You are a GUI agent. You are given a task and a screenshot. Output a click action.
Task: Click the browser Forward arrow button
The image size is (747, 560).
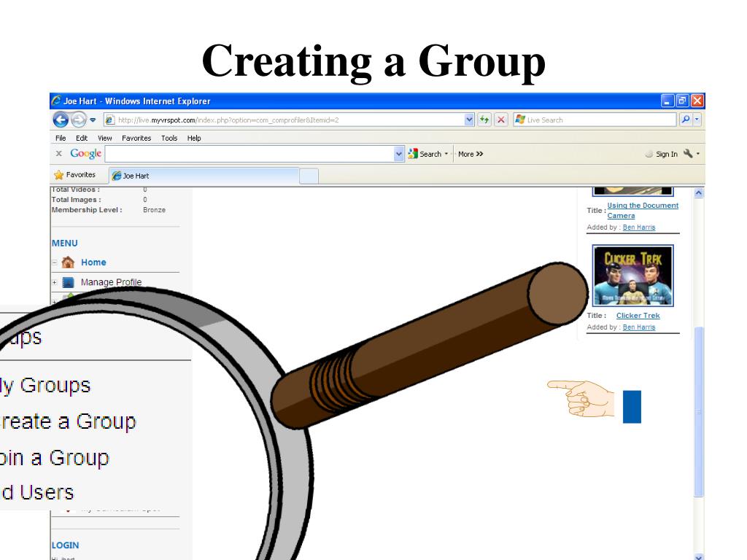coord(79,120)
